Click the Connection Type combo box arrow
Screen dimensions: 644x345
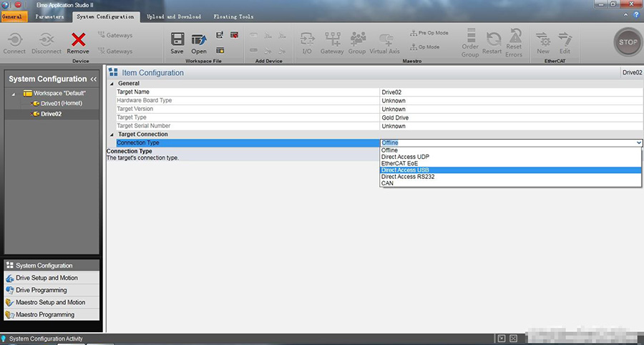click(638, 143)
